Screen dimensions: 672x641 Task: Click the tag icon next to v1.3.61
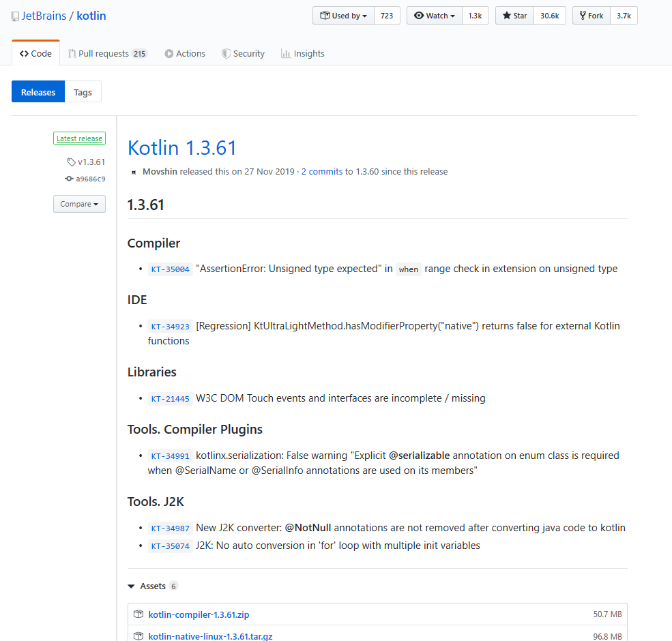point(71,162)
